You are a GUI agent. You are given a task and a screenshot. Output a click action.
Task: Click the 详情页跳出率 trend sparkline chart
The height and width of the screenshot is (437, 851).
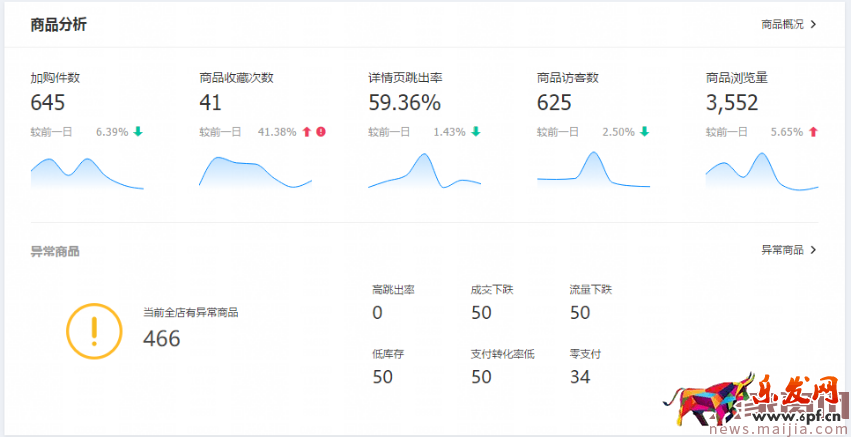click(424, 170)
